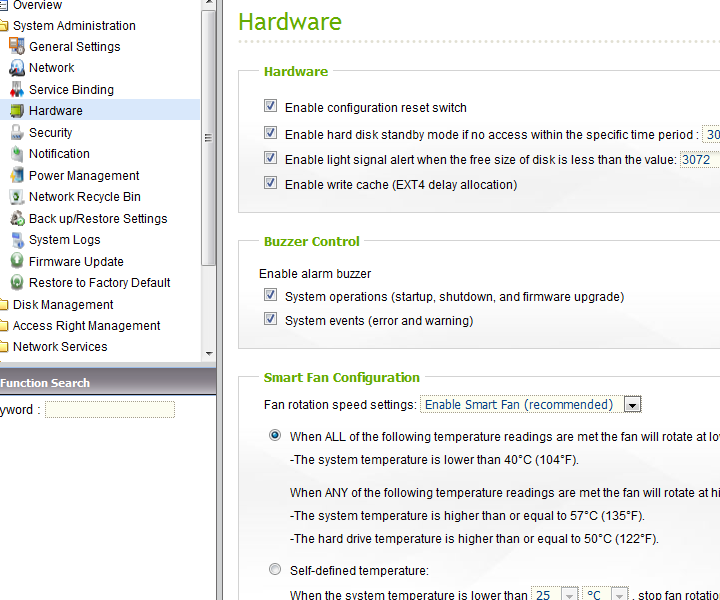Image resolution: width=720 pixels, height=600 pixels.
Task: Click the Function Search keyword field
Action: click(x=110, y=410)
